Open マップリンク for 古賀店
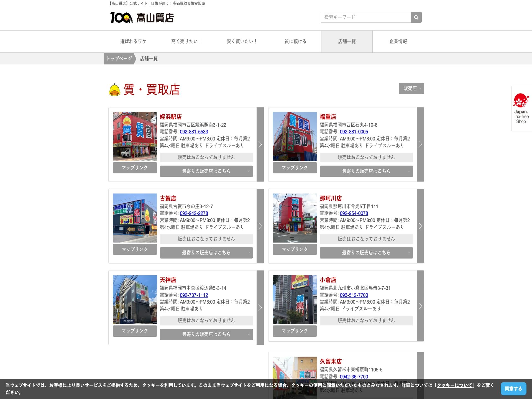Screen dimensions: 532x399 (135, 249)
